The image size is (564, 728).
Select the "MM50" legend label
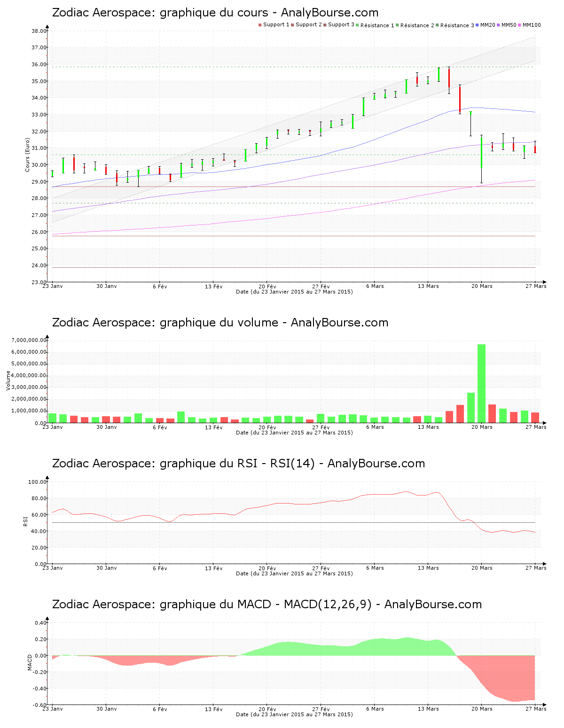509,25
